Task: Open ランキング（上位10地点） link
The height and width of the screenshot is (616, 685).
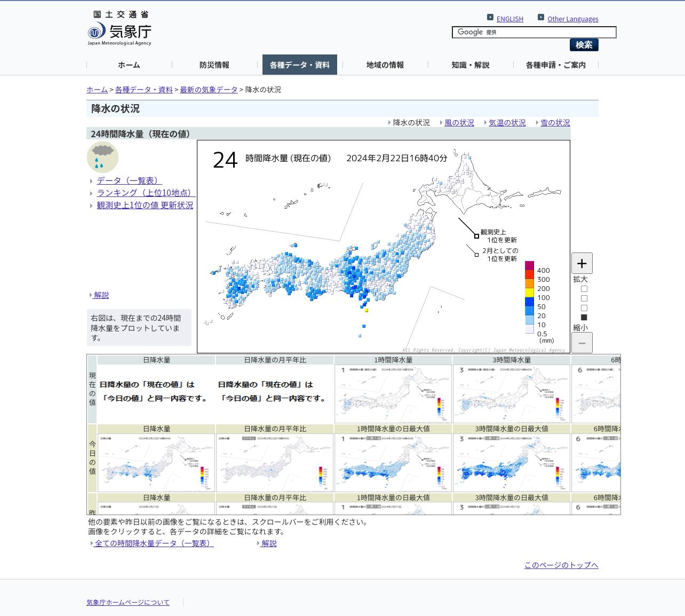Action: tap(146, 193)
